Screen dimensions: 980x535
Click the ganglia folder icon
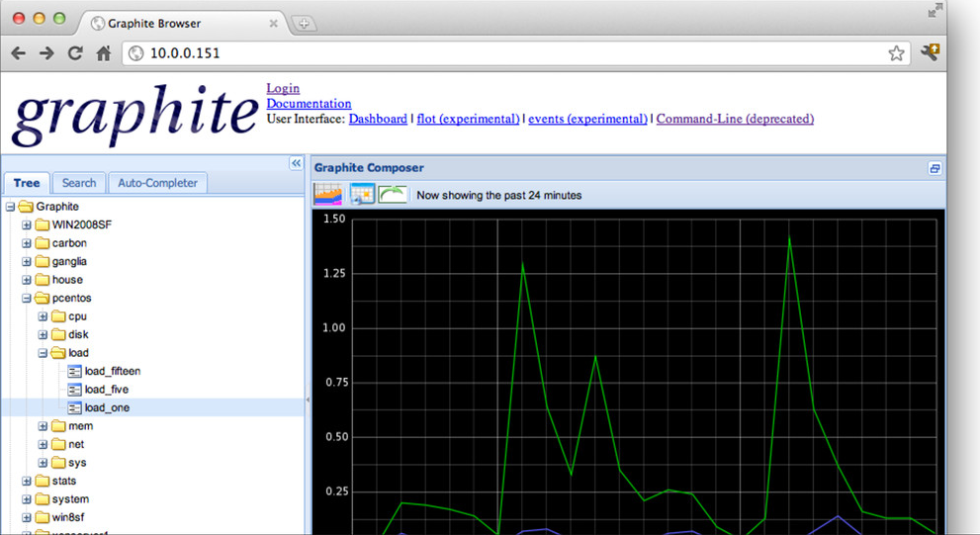pos(42,261)
